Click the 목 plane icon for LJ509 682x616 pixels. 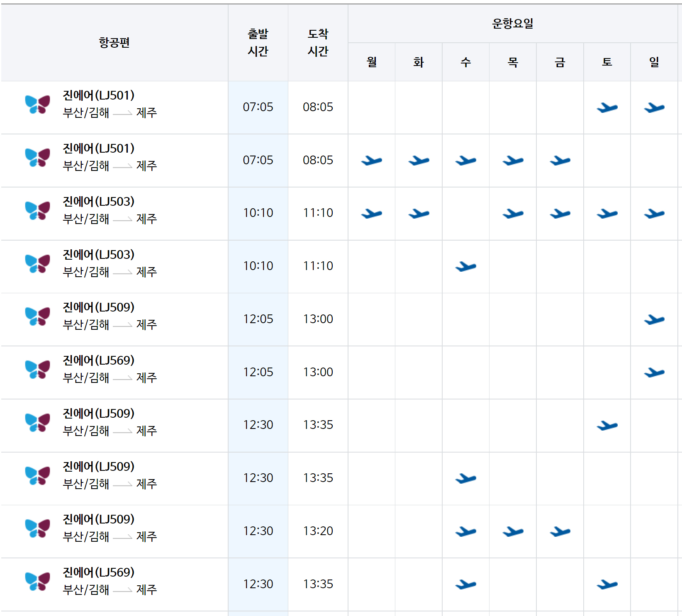click(513, 531)
